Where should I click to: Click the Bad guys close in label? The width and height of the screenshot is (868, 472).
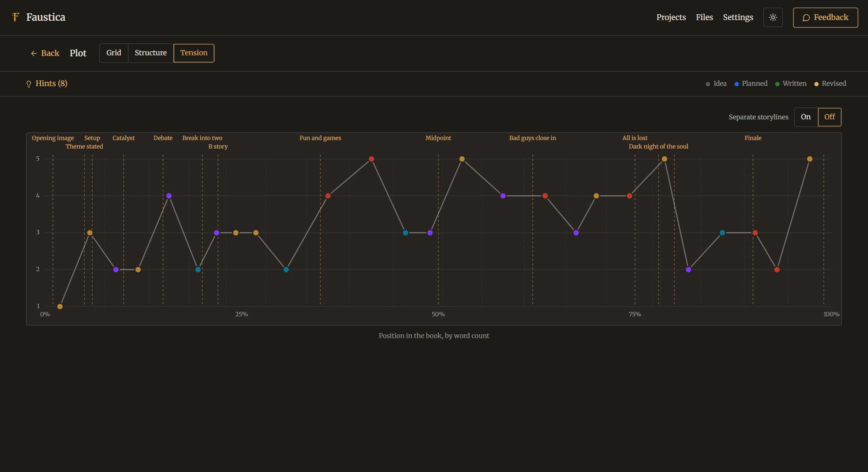[x=532, y=138]
